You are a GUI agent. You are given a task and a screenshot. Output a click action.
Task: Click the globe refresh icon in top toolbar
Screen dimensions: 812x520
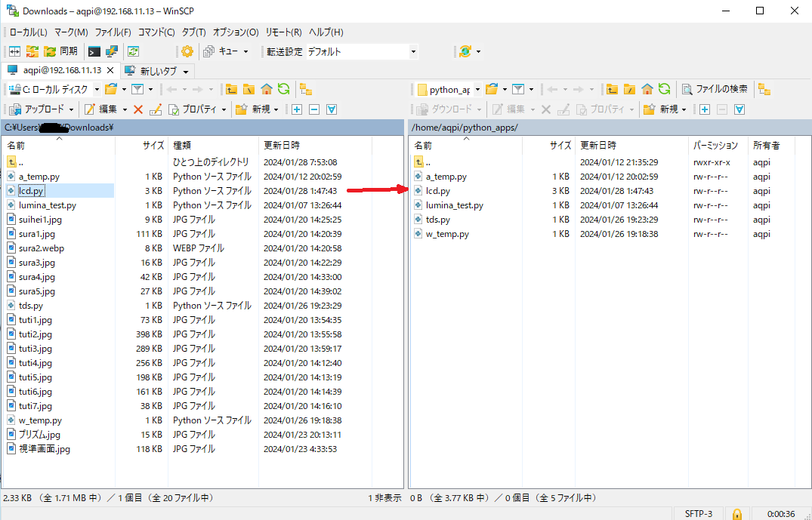[x=465, y=51]
